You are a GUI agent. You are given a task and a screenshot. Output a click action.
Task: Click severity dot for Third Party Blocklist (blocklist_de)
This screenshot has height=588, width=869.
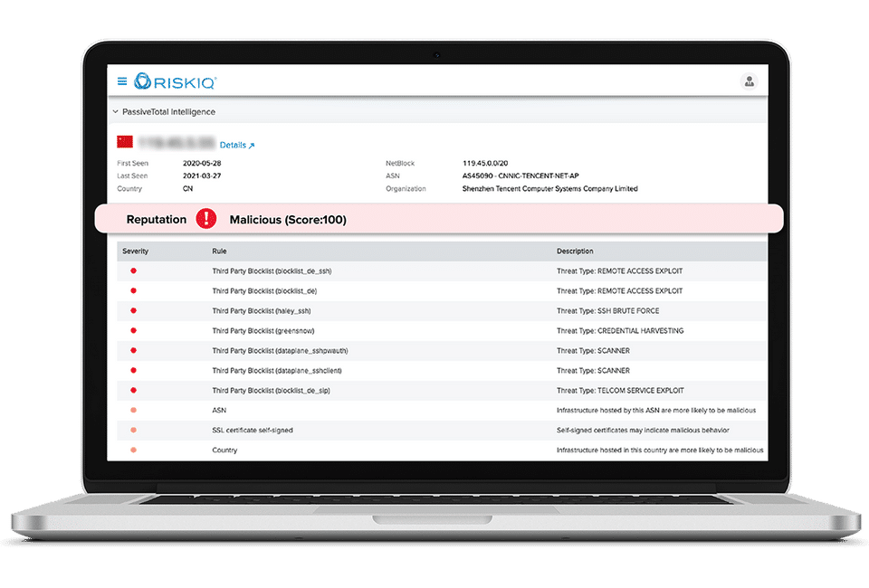133,290
